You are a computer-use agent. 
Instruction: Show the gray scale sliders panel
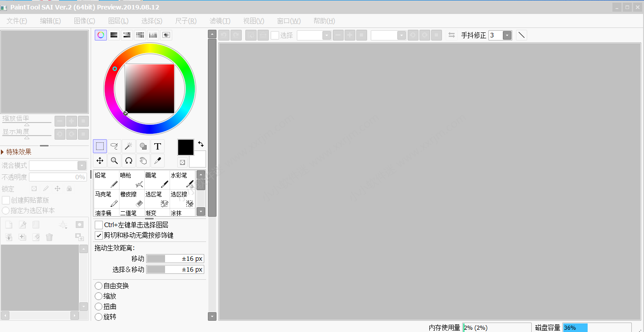pyautogui.click(x=140, y=35)
